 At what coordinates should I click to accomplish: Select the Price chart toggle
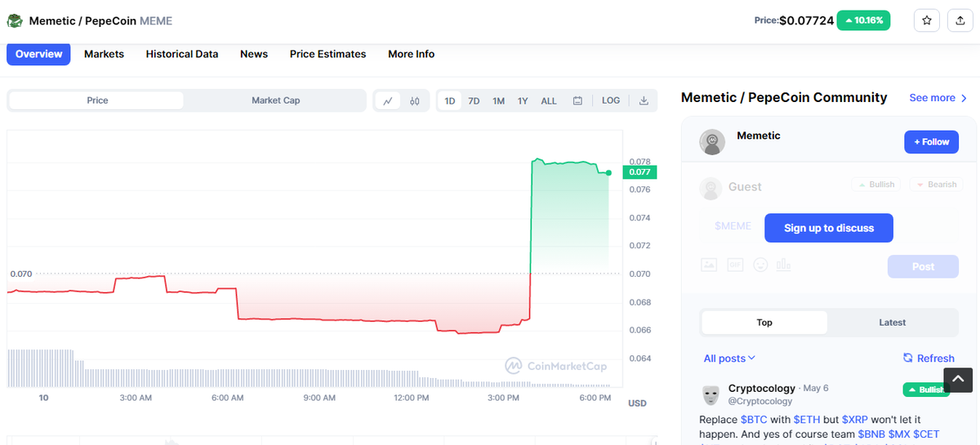pos(97,100)
